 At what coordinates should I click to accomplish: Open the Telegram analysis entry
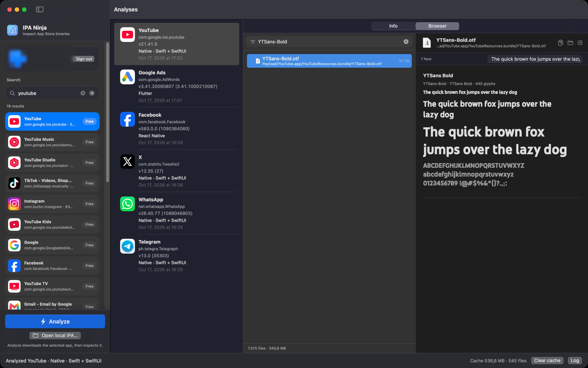177,256
